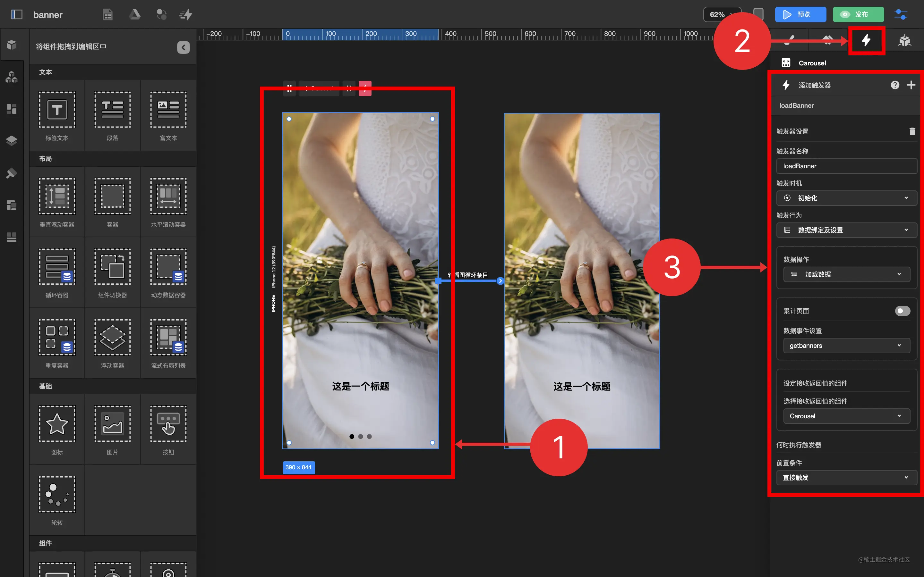Open the 3D cube tab at top right
The width and height of the screenshot is (924, 577).
click(x=904, y=40)
